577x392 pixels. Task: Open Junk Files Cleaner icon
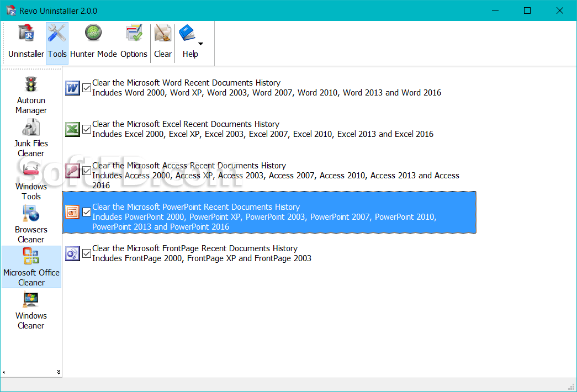(x=31, y=127)
